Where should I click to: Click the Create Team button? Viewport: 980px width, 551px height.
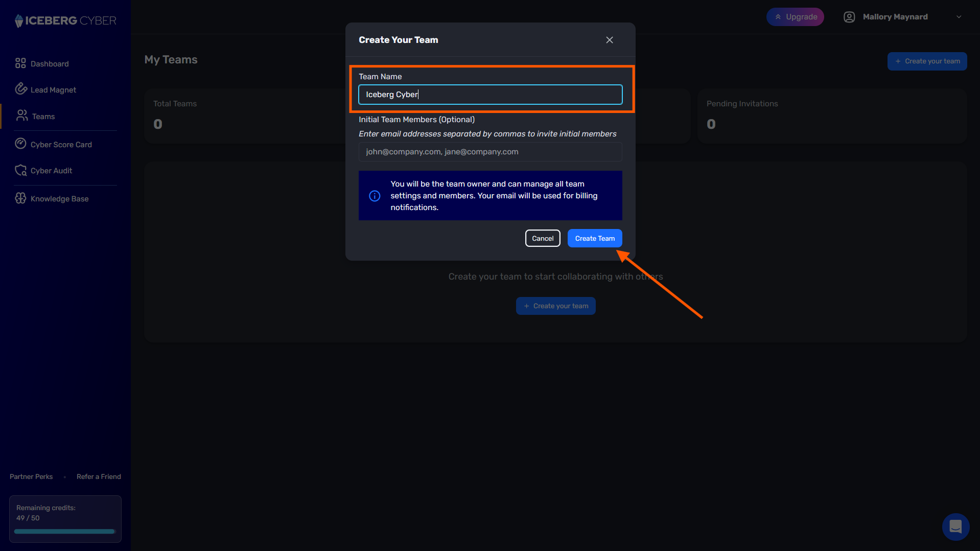click(595, 238)
